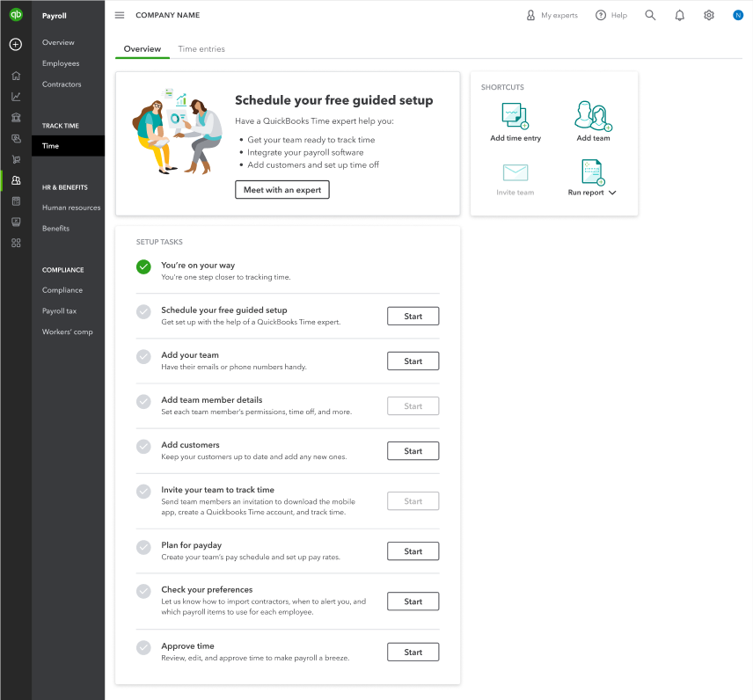
Task: Click the Add team shortcut icon
Action: pos(594,116)
